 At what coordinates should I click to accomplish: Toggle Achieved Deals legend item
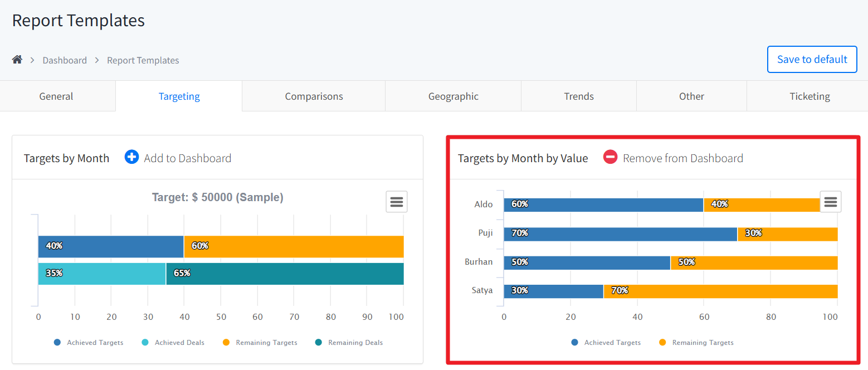click(173, 343)
